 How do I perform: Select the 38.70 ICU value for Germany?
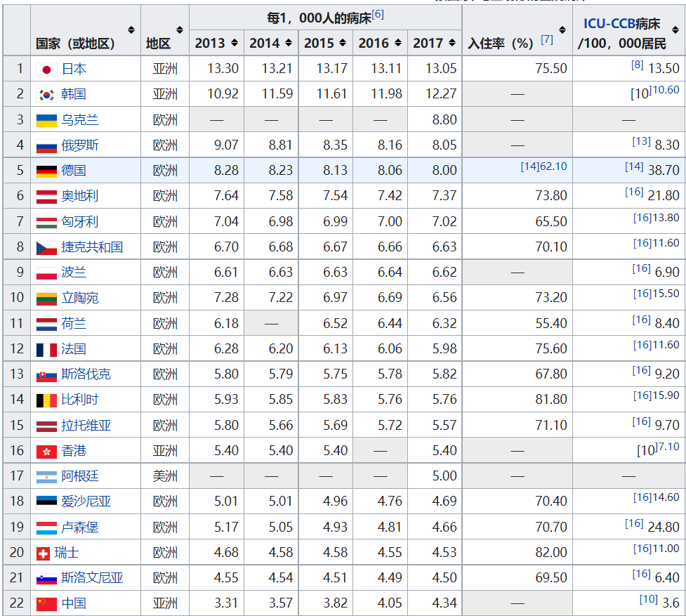664,170
